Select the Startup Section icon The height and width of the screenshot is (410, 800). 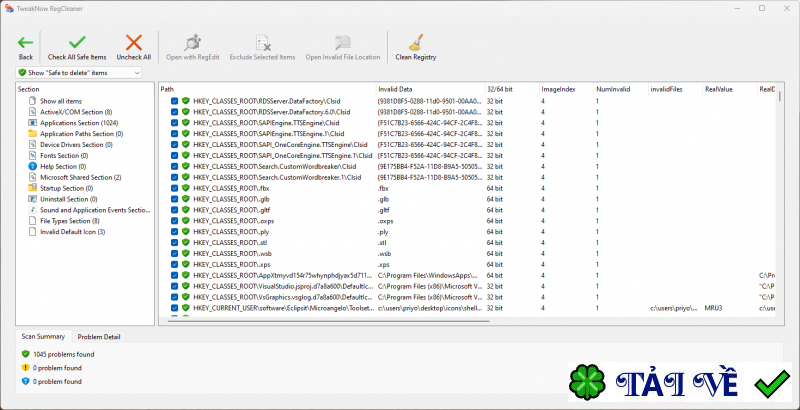pyautogui.click(x=33, y=188)
